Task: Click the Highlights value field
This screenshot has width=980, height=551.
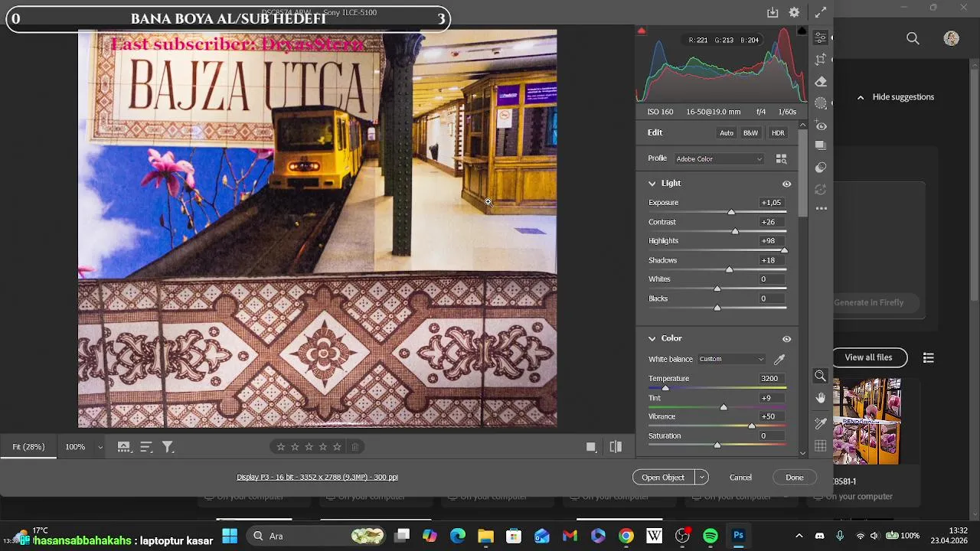Action: tap(772, 241)
